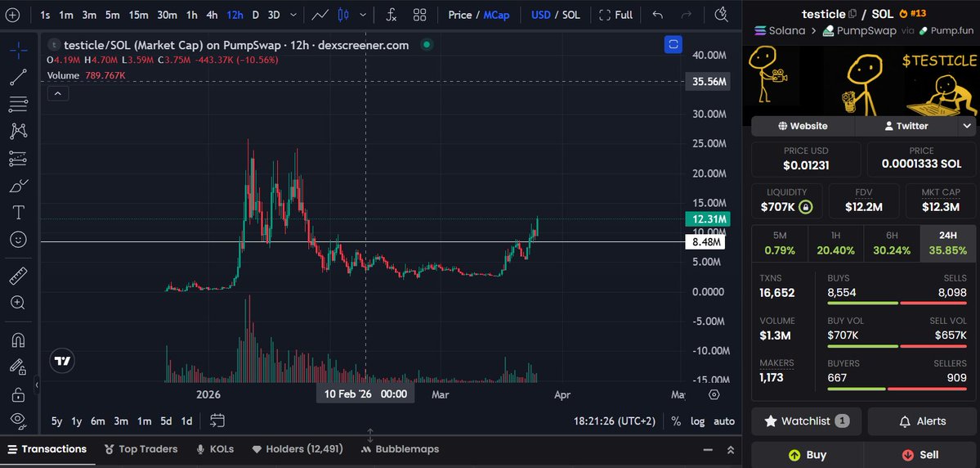Expand more timeframes dropdown
This screenshot has width=980, height=468.
tap(293, 15)
